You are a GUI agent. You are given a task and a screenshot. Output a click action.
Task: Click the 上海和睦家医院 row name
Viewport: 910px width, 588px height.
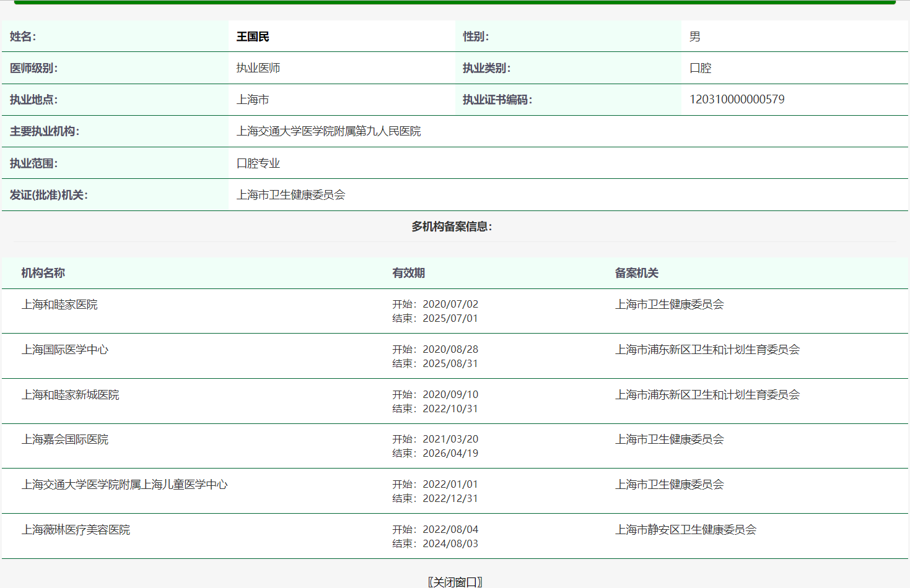tap(59, 305)
